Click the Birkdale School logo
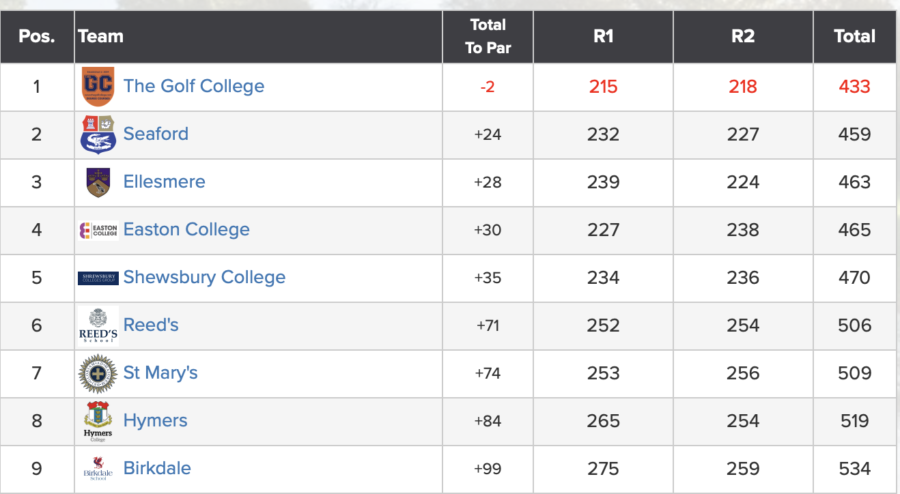 tap(98, 469)
